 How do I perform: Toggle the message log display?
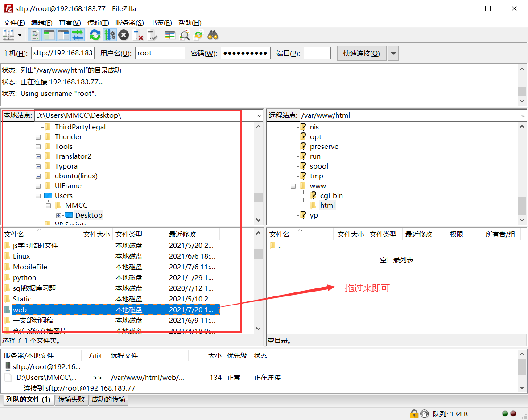(35, 35)
